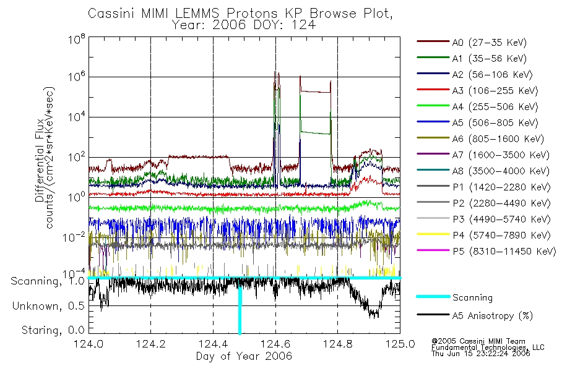Click the navy A2 legend line

[x=433, y=74]
